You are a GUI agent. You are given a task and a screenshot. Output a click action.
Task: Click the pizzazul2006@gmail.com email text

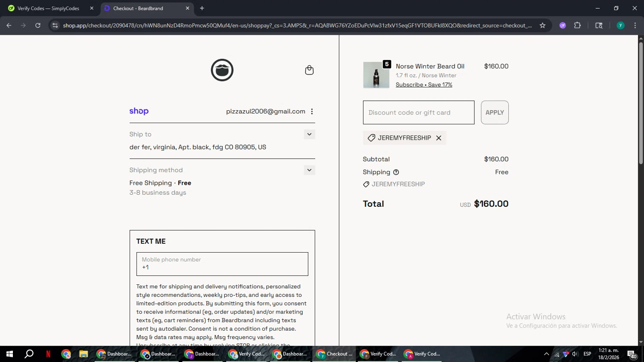coord(265,112)
